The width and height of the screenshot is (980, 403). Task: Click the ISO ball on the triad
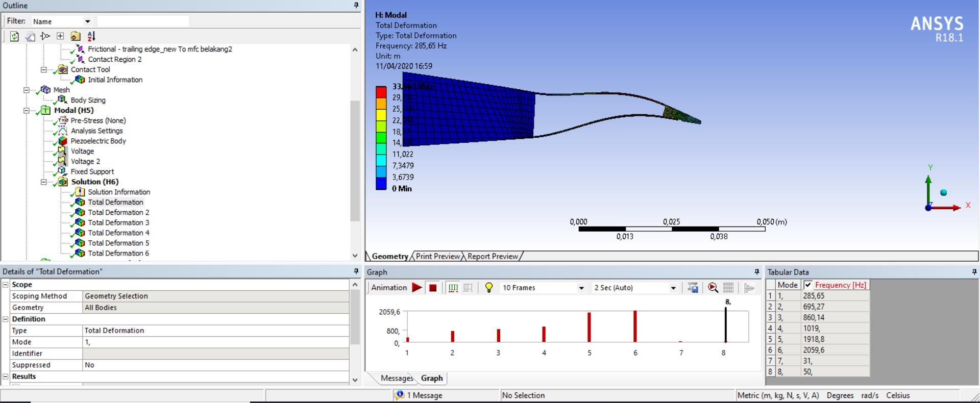943,192
